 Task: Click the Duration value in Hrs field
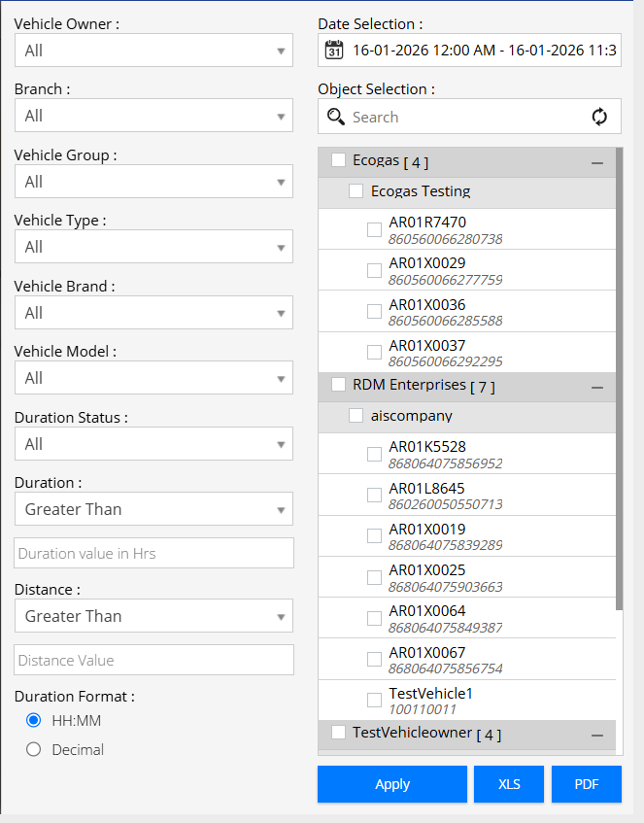[x=153, y=553]
